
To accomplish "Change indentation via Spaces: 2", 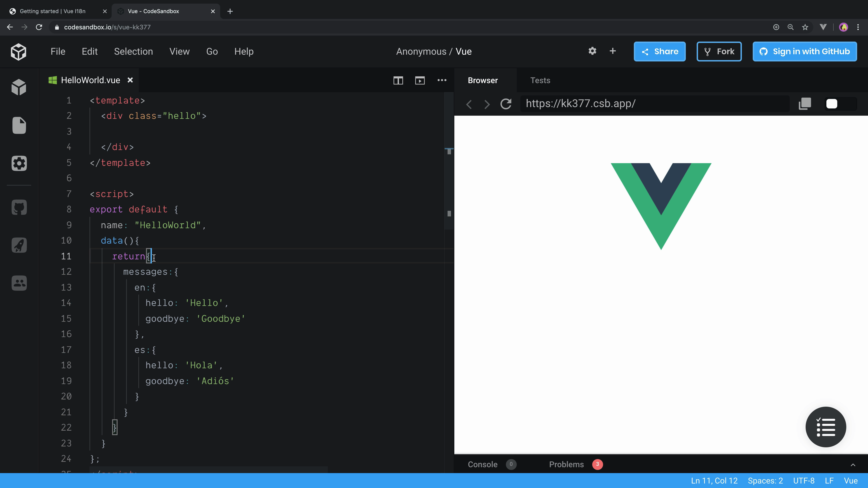I will 765,481.
